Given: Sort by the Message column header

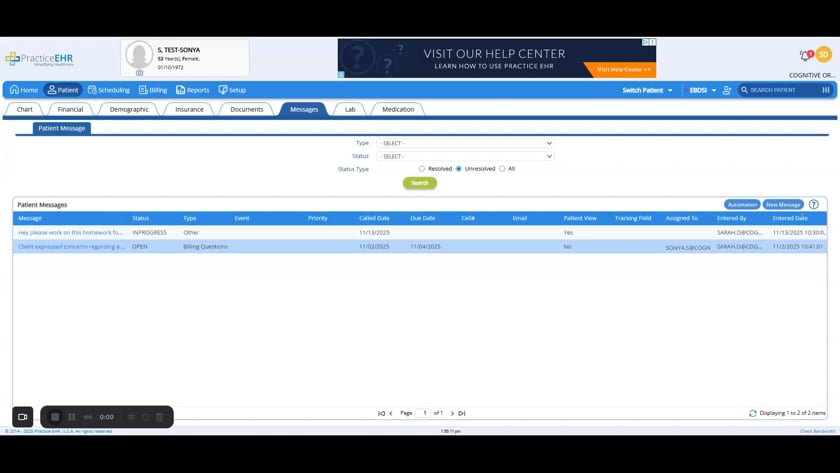Looking at the screenshot, I should 30,219.
